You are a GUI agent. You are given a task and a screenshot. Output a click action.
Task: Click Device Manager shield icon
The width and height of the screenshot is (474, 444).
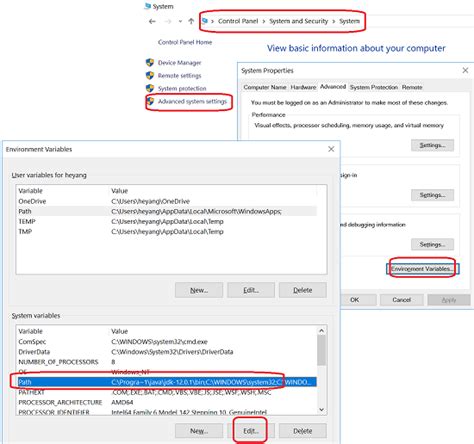(150, 62)
